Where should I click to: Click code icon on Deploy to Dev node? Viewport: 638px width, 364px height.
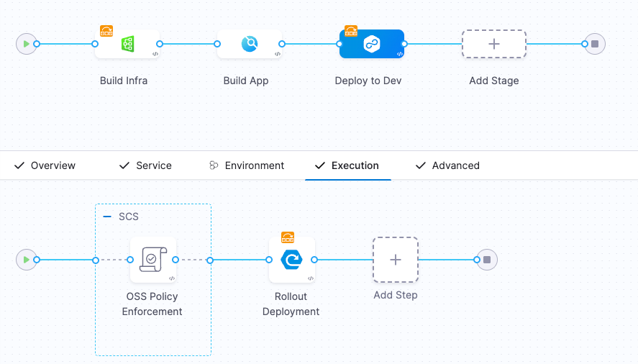pyautogui.click(x=400, y=54)
